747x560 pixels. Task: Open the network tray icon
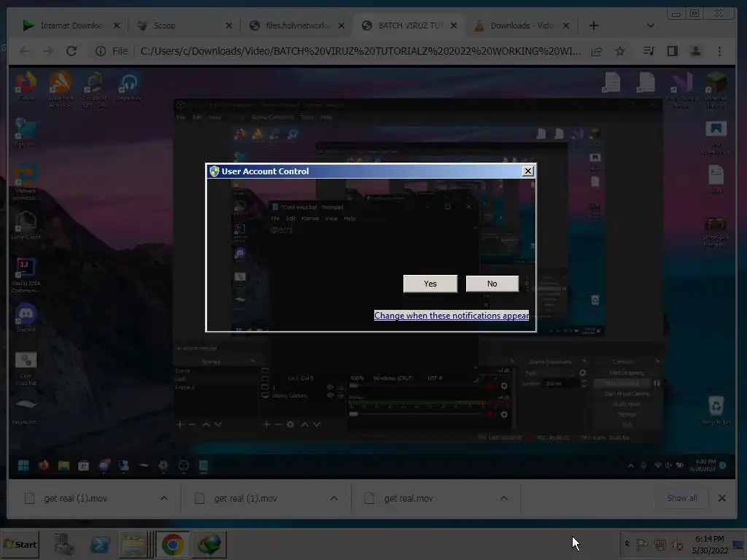click(660, 544)
